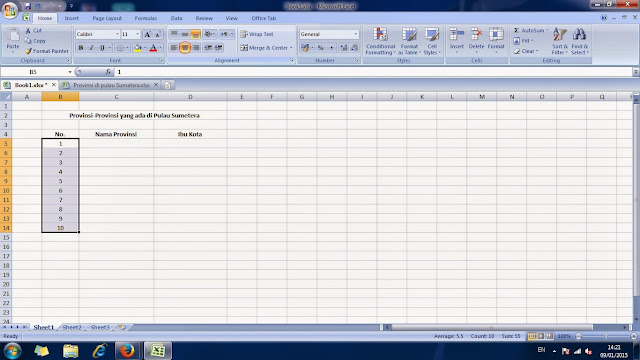Click Select All corner button
Viewport: 640px width, 360px height.
pos(6,97)
